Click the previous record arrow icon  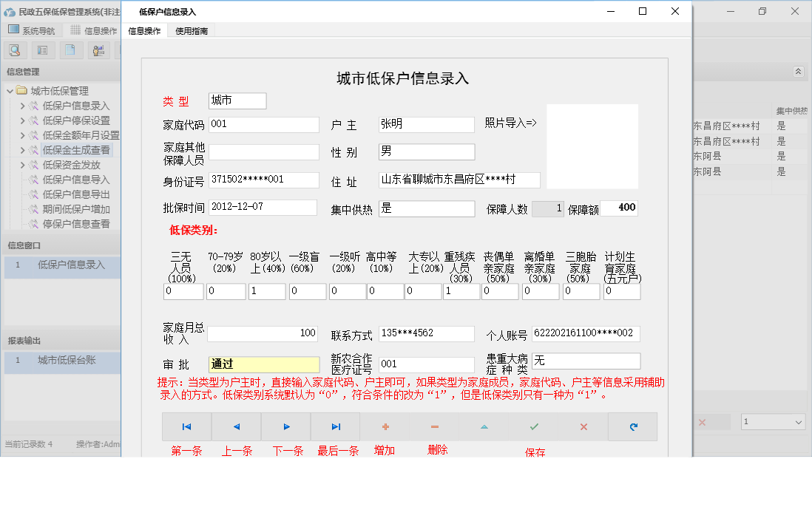click(x=236, y=426)
